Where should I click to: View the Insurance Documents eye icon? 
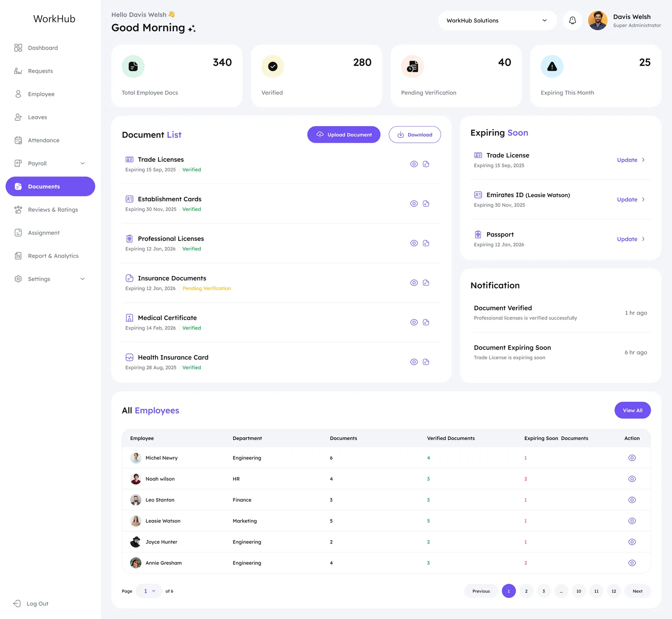pyautogui.click(x=414, y=283)
